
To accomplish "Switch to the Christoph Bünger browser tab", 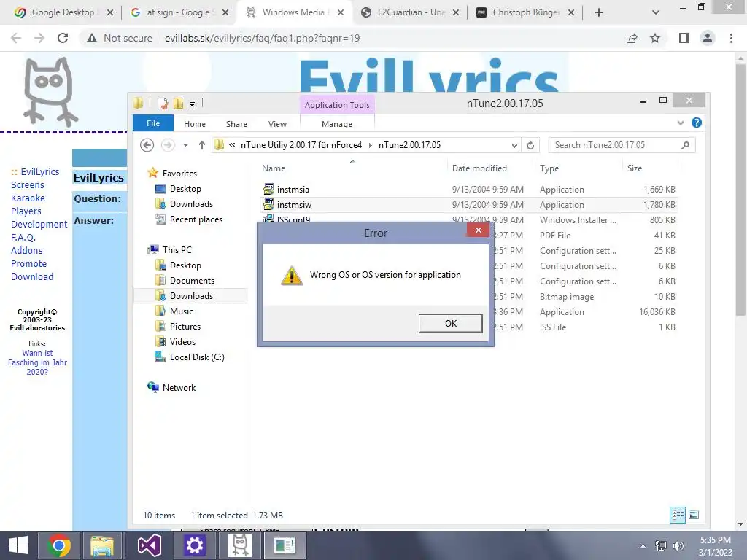I will (526, 12).
